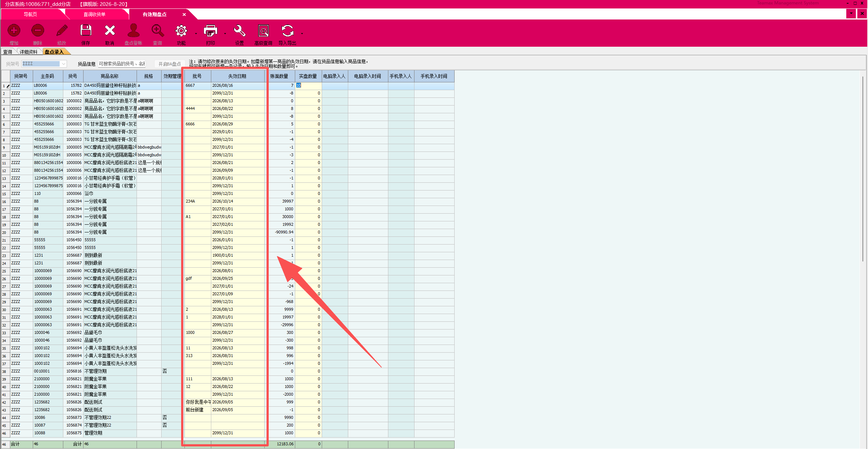Screen dimensions: 868x449
Task: Click the 批号 column header
Action: [197, 76]
